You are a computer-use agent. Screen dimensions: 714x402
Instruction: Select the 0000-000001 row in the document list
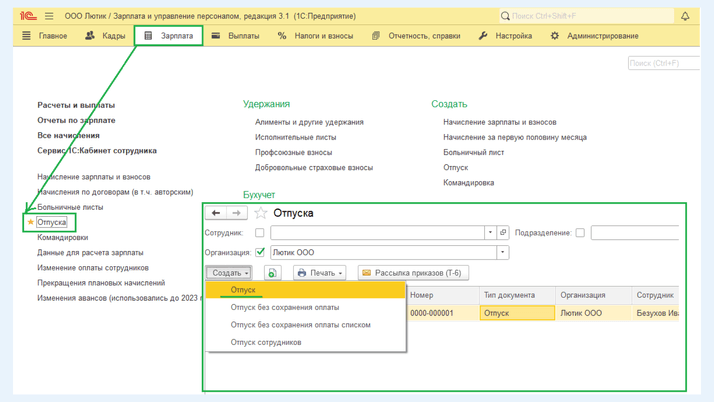432,313
